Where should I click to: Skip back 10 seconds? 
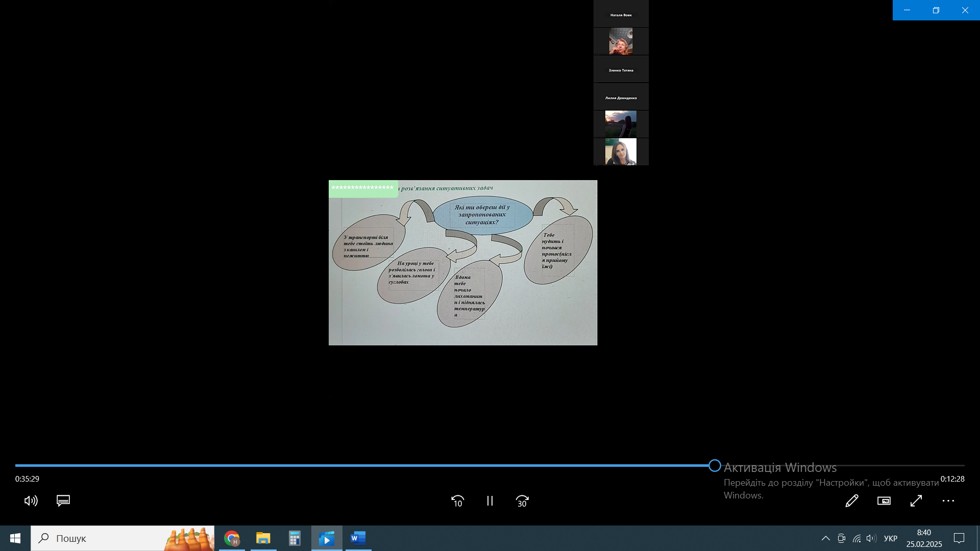(457, 501)
